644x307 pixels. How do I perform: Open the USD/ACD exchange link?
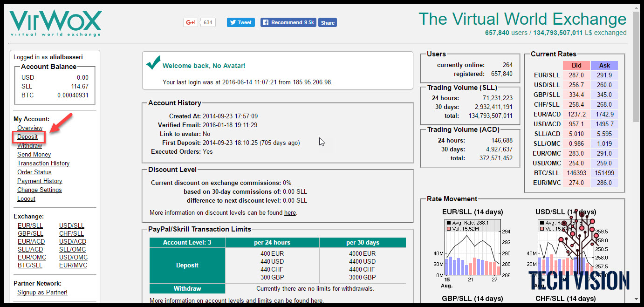pyautogui.click(x=73, y=241)
